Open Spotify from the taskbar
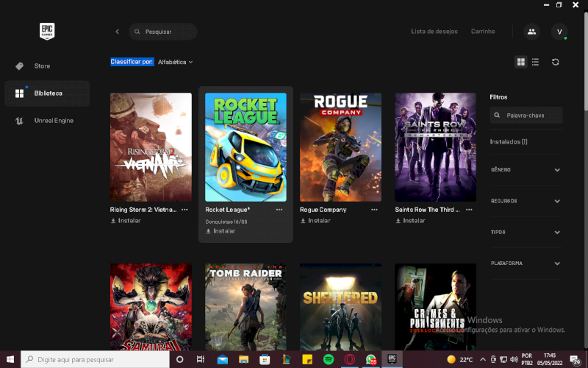Screen dimensions: 588x368 (329, 359)
